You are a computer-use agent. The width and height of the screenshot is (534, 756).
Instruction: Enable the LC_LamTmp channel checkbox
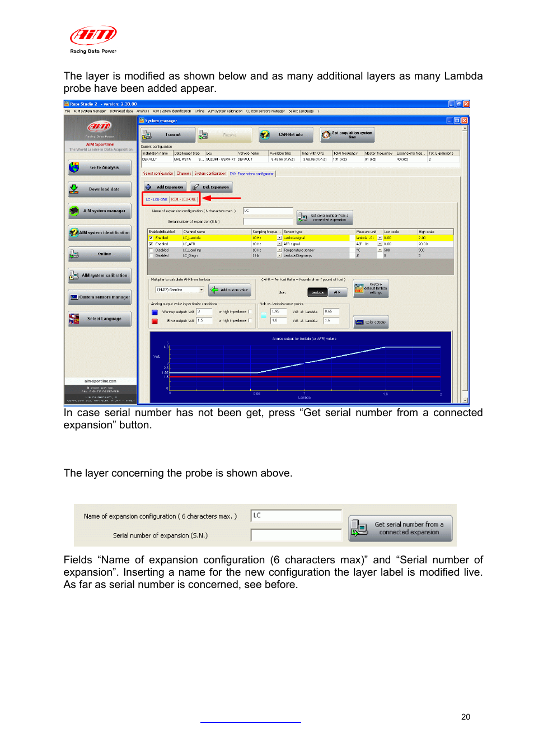point(151,250)
